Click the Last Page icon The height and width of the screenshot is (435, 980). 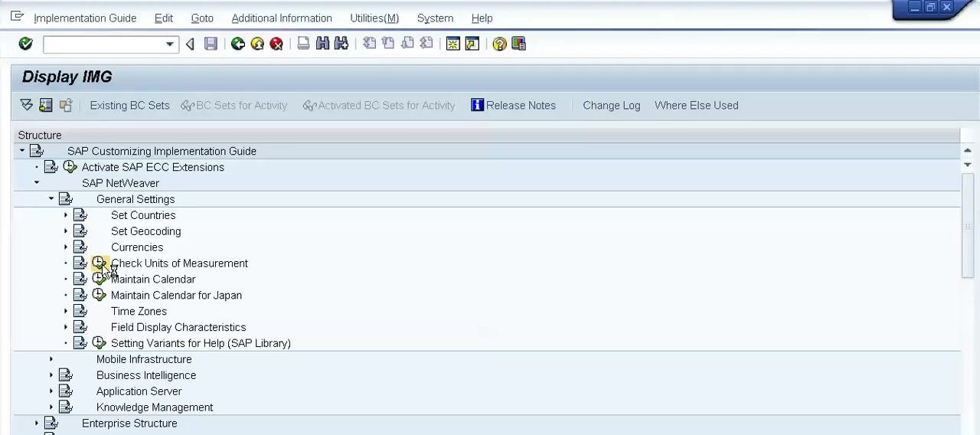click(x=426, y=44)
